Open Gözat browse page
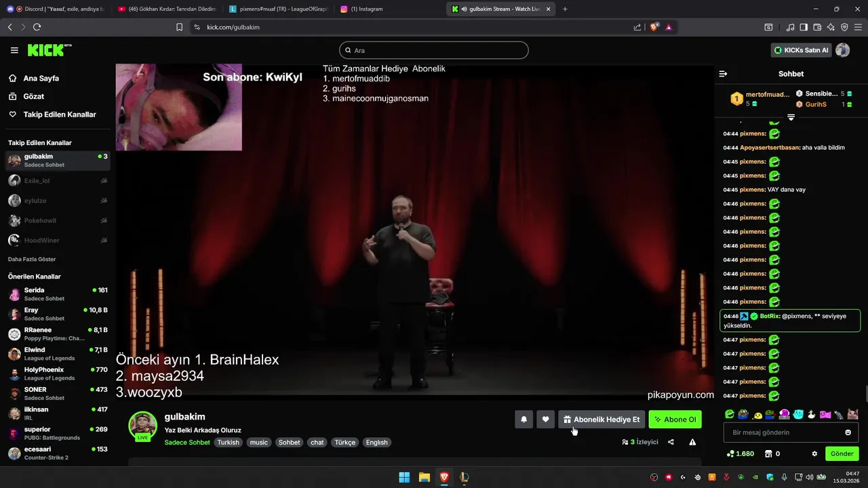Viewport: 868px width, 488px height. [x=34, y=96]
